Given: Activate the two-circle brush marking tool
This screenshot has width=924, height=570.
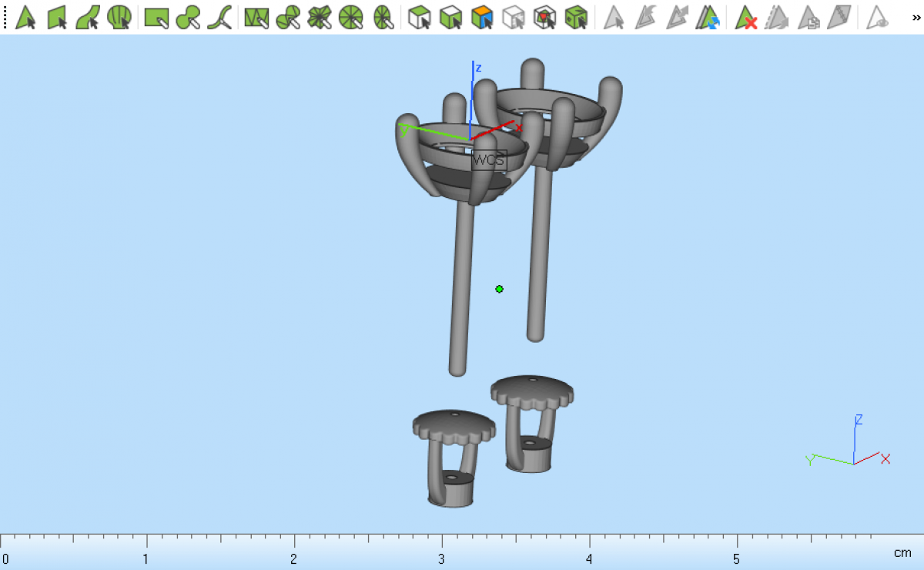Looking at the screenshot, I should coord(188,17).
